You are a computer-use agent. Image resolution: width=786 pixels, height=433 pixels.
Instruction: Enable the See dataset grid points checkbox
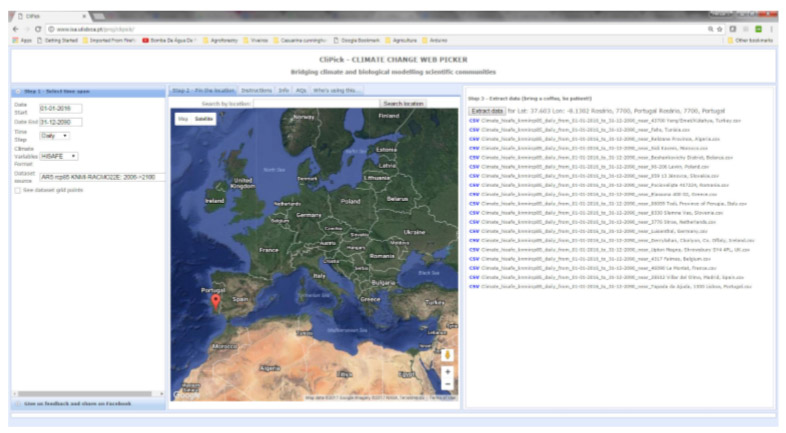pos(18,190)
